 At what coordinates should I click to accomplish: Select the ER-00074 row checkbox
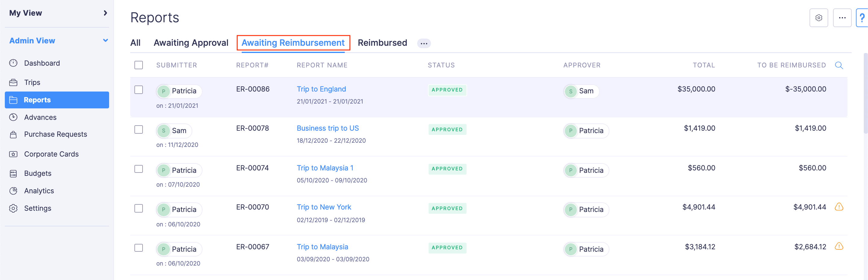click(139, 169)
